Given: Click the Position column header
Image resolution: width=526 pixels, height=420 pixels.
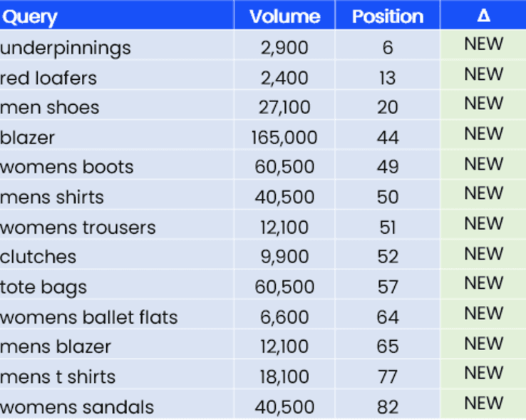Looking at the screenshot, I should point(387,16).
